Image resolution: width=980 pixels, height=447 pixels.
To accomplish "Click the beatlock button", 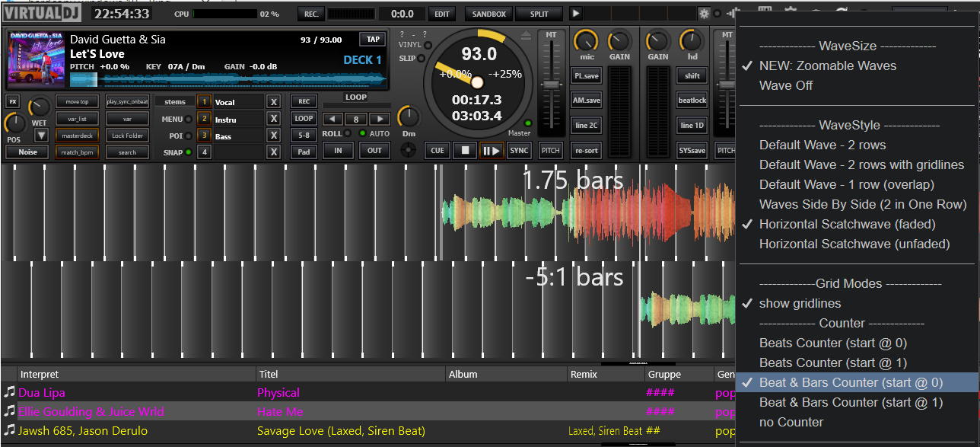I will click(x=692, y=100).
